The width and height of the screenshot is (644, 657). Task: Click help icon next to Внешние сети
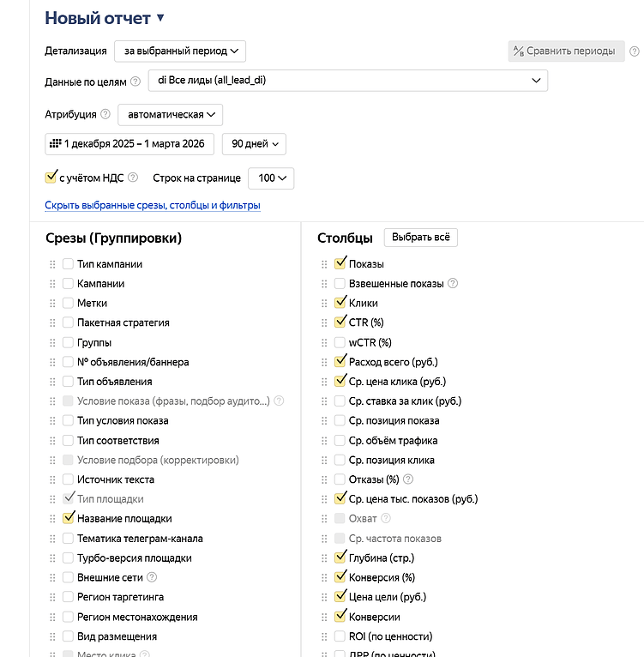click(152, 577)
